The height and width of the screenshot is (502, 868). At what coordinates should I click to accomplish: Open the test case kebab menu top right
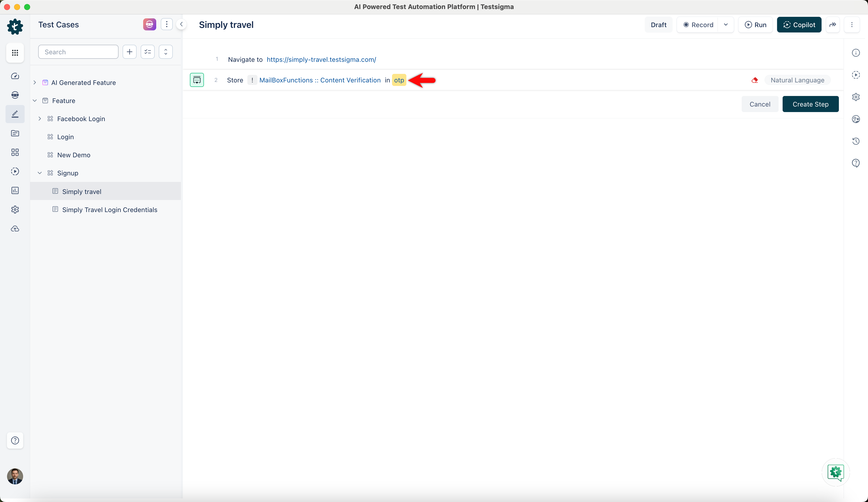click(x=852, y=25)
